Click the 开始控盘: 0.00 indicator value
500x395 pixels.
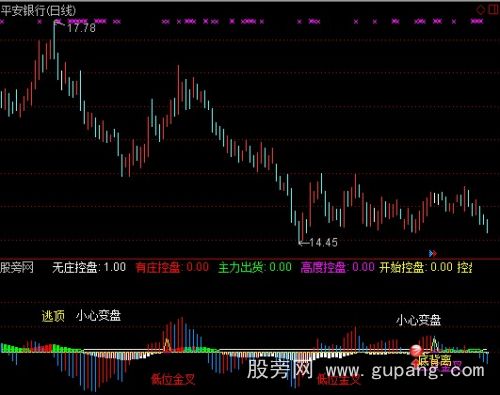(416, 267)
